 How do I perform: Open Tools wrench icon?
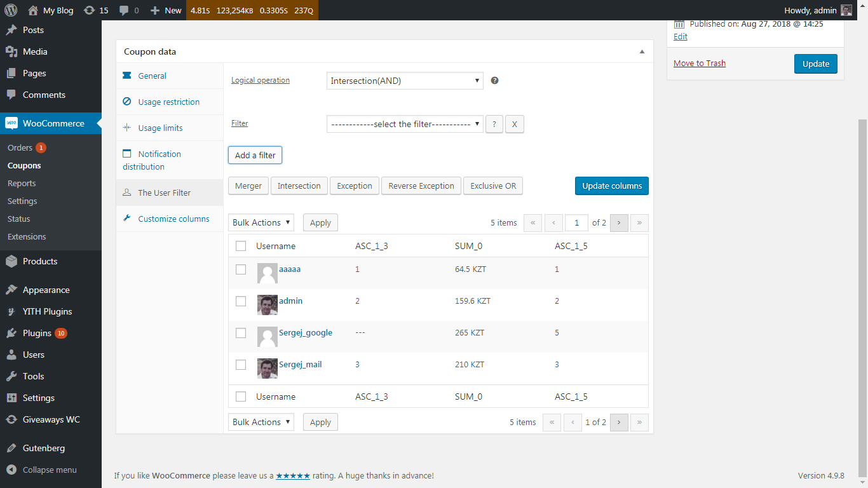coord(11,376)
